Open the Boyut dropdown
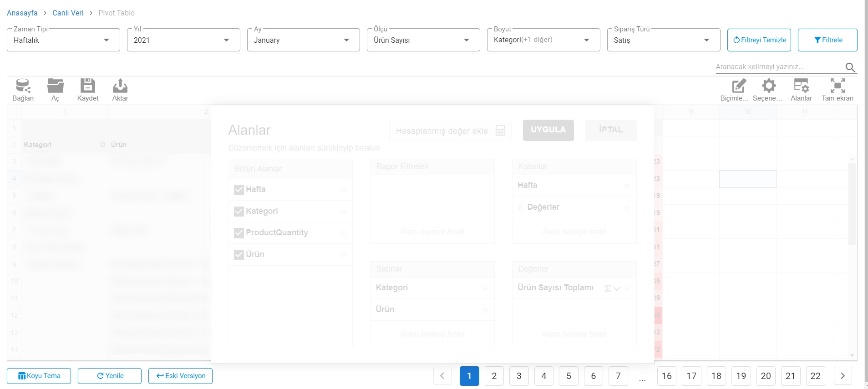Viewport: 868px width, 389px height. coord(543,40)
